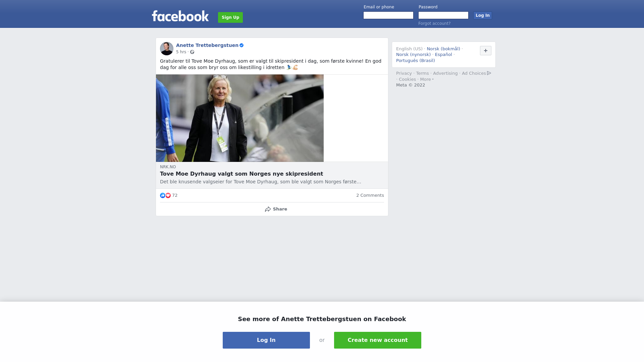Focus the Password input field
The height and width of the screenshot is (362, 644).
[x=443, y=15]
